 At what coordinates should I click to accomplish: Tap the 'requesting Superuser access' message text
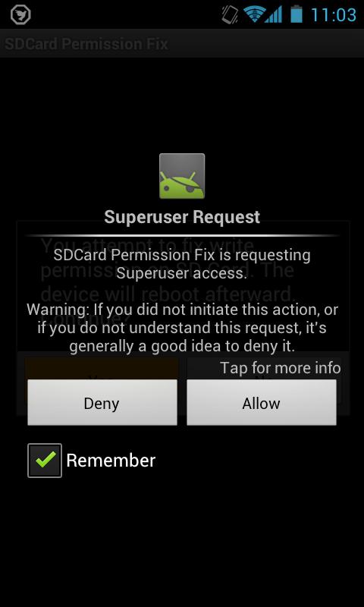point(182,264)
